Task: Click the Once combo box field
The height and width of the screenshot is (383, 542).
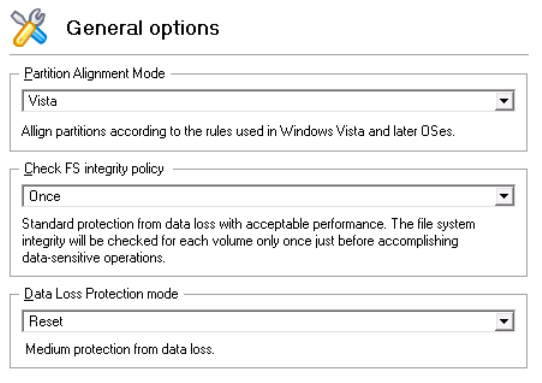Action: click(x=268, y=196)
